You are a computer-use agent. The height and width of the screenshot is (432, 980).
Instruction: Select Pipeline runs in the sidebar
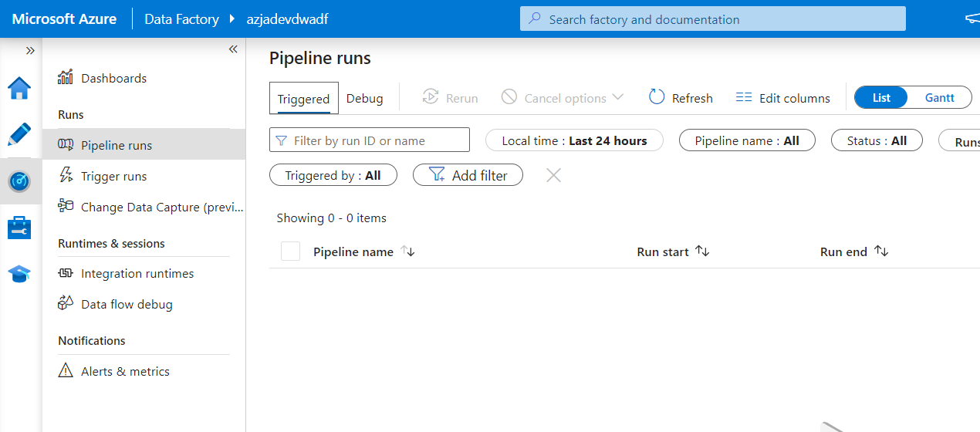(x=144, y=145)
